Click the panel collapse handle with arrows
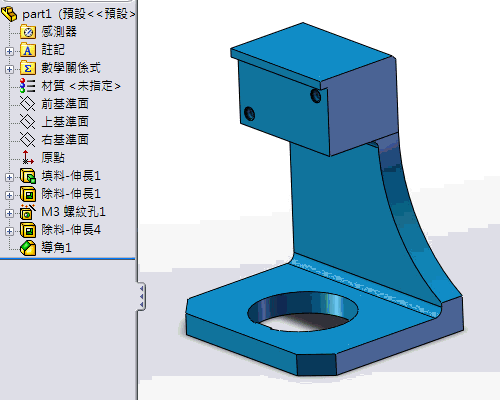The image size is (500, 400). point(141,296)
